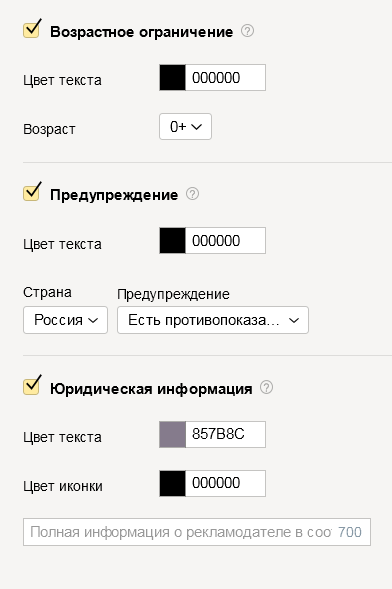Expand the Страна dropdown showing Россия
Screen dimensions: 392x589
(65, 320)
